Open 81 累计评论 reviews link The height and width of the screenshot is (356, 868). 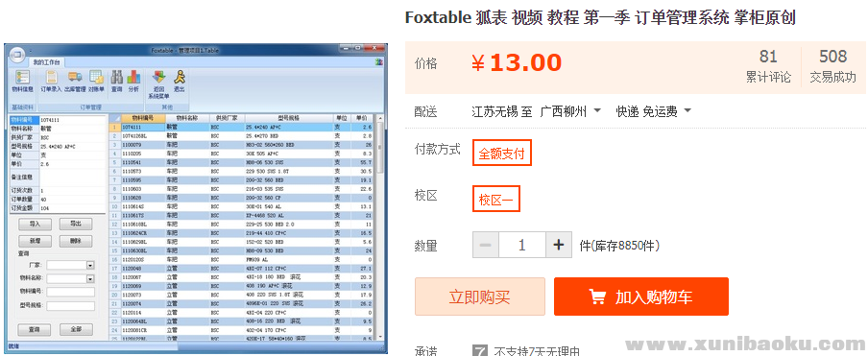768,66
